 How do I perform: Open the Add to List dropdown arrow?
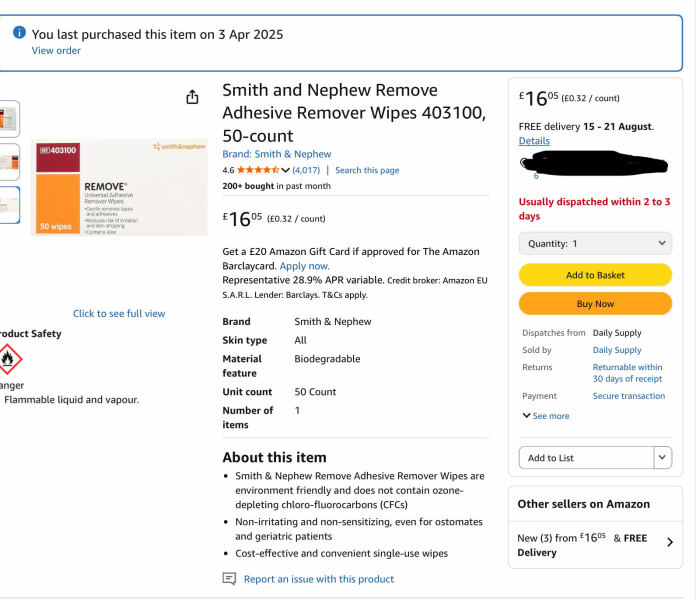point(662,458)
